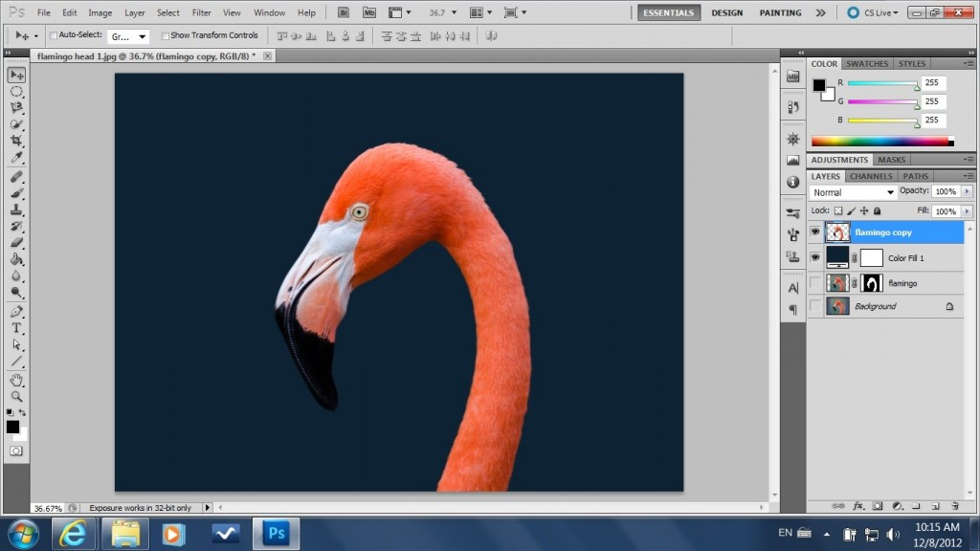Open the Filter menu
This screenshot has width=980, height=551.
point(201,13)
